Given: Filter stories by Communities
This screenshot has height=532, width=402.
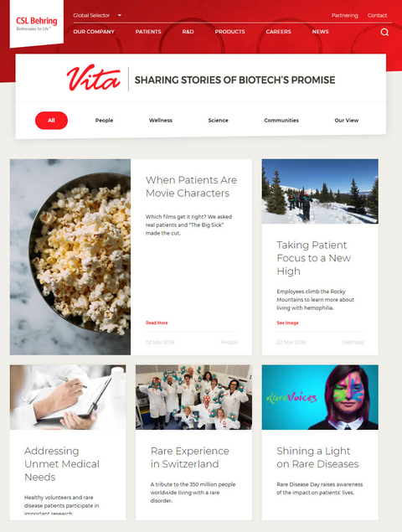Looking at the screenshot, I should click(281, 121).
